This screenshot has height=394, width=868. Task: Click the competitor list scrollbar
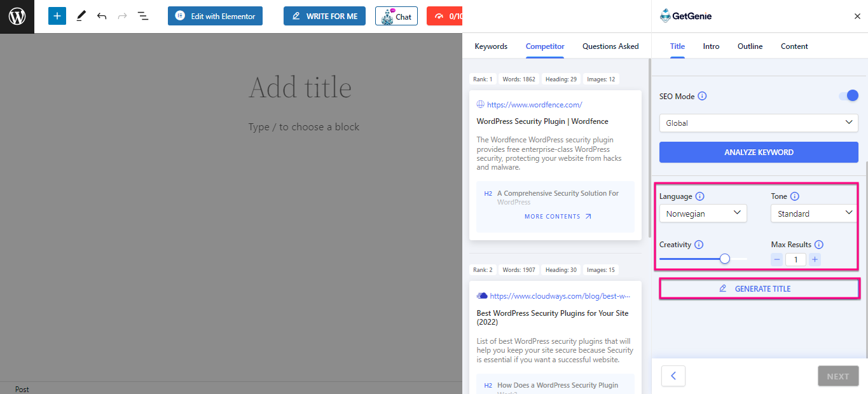coord(649,147)
